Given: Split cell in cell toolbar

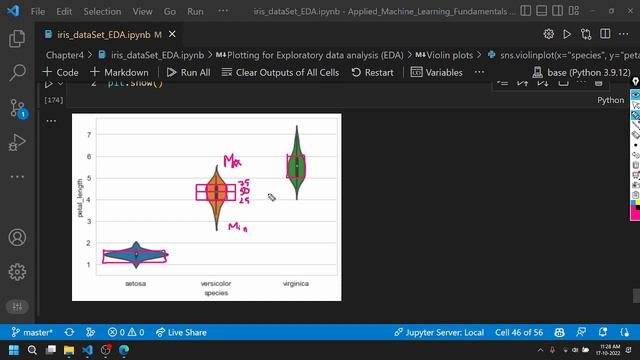Looking at the screenshot, I should pyautogui.click(x=563, y=83).
